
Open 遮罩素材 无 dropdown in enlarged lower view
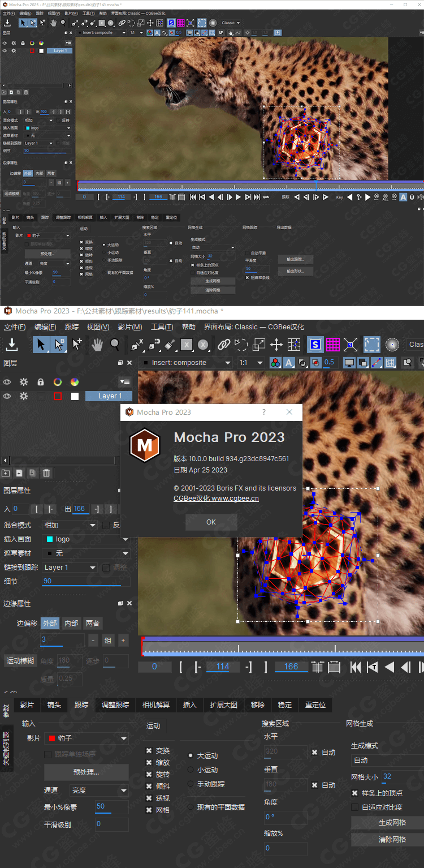86,553
